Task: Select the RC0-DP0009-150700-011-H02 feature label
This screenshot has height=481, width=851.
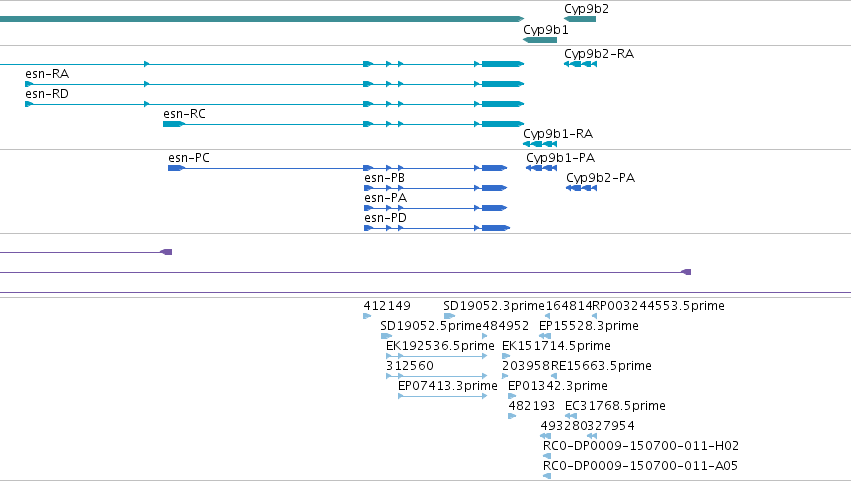Action: pyautogui.click(x=641, y=446)
